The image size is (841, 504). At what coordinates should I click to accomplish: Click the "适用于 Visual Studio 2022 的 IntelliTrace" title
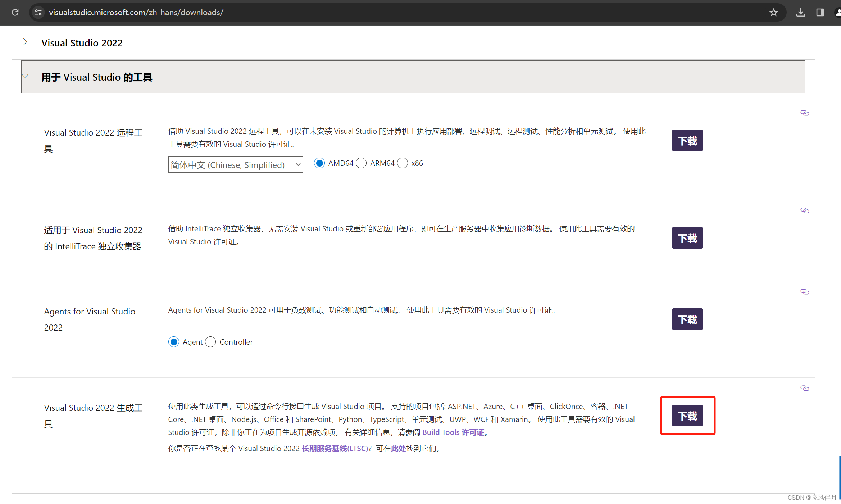(x=93, y=238)
